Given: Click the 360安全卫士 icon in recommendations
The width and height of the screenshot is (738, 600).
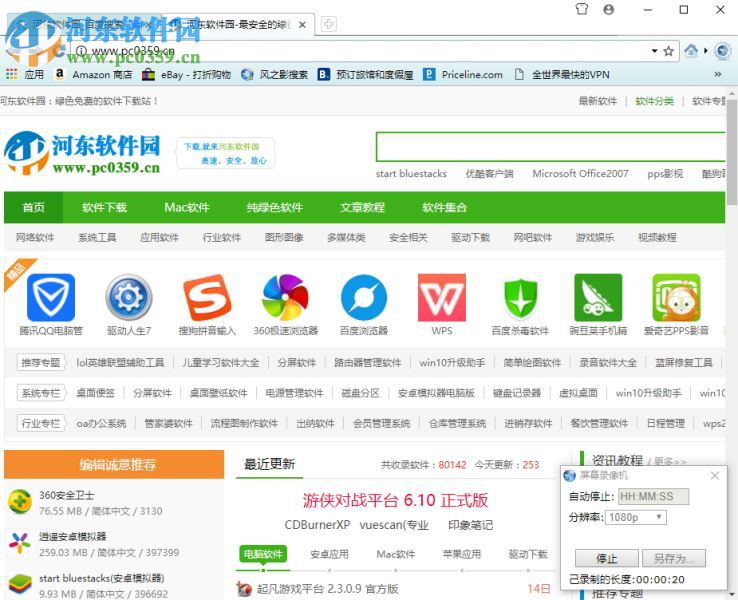Looking at the screenshot, I should coord(20,502).
